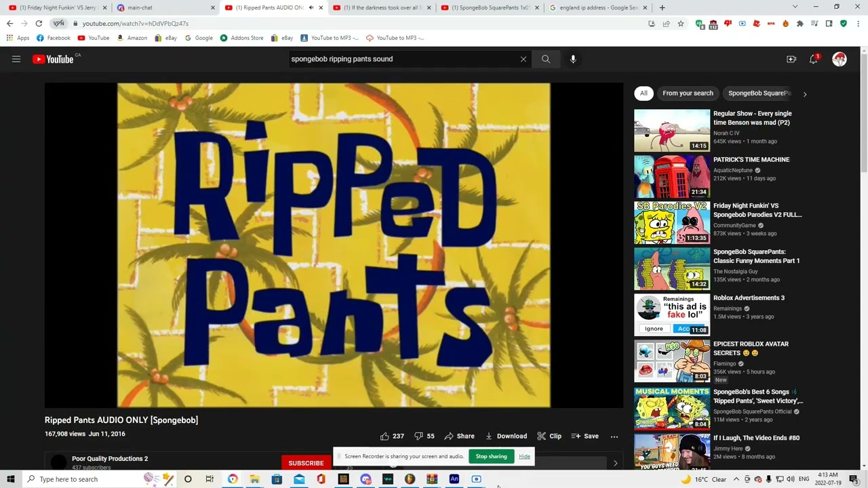Open the Amazon bookmark

[132, 38]
